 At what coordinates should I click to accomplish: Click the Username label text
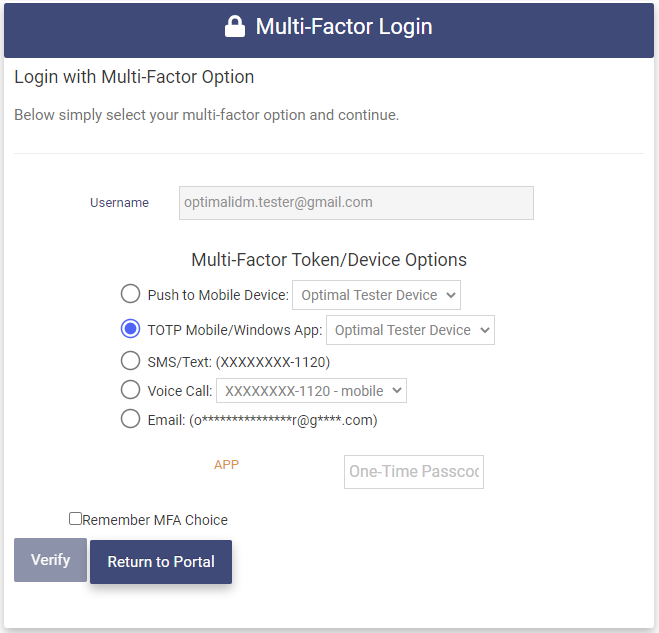tap(119, 203)
